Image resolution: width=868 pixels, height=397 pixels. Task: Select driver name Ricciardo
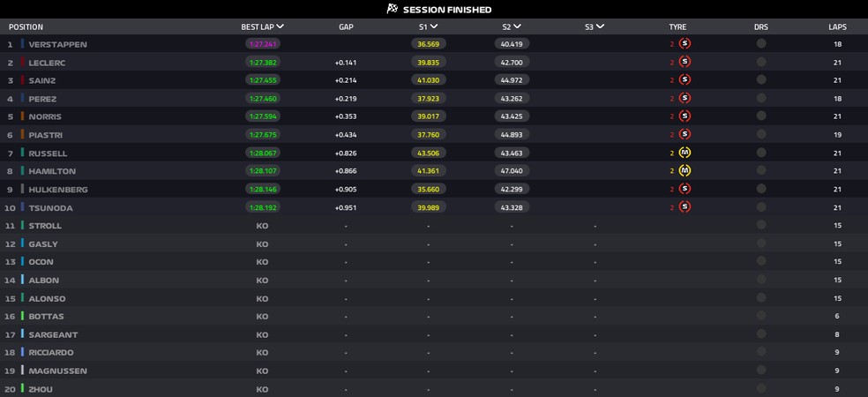click(x=51, y=352)
